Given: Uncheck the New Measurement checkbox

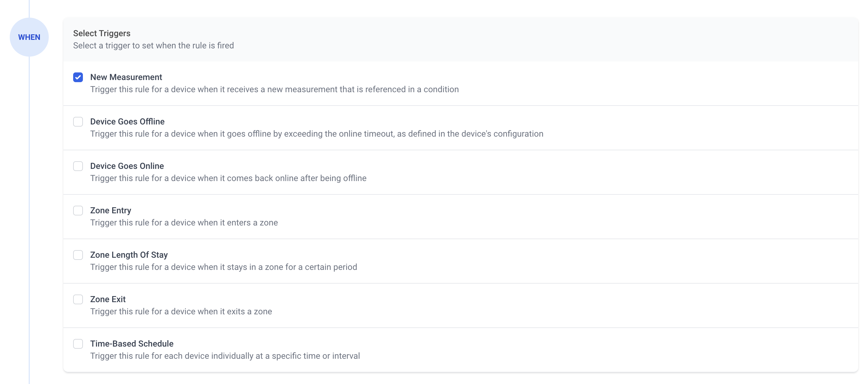Looking at the screenshot, I should tap(78, 77).
